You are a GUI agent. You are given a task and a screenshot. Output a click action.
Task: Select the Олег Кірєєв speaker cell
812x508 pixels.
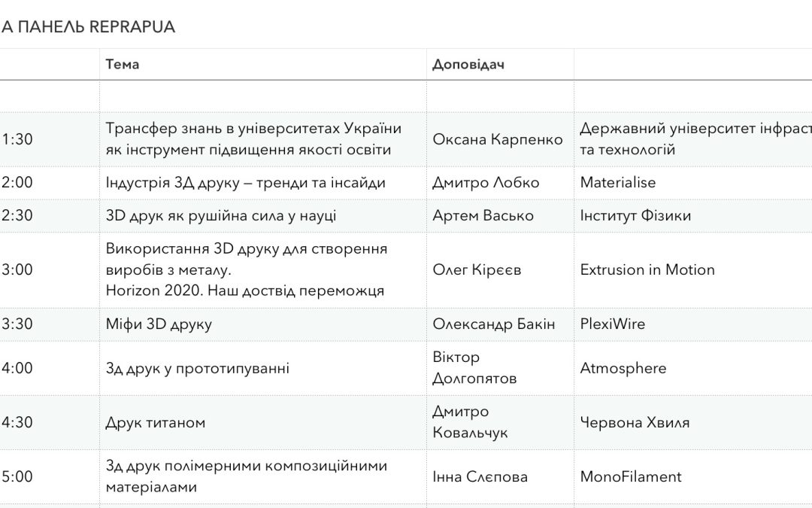pos(477,269)
